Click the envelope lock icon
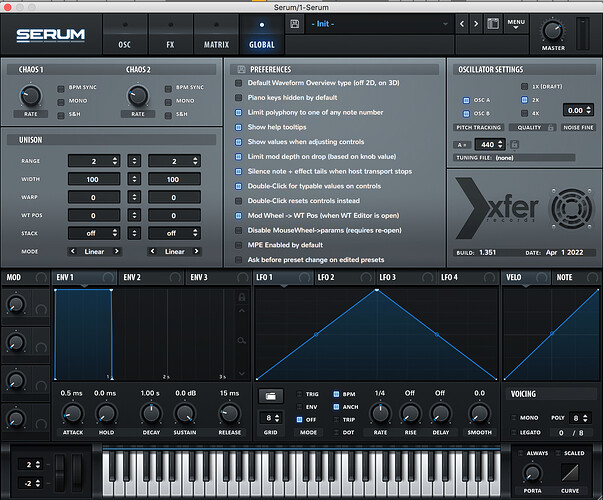603x500 pixels. pos(242,297)
